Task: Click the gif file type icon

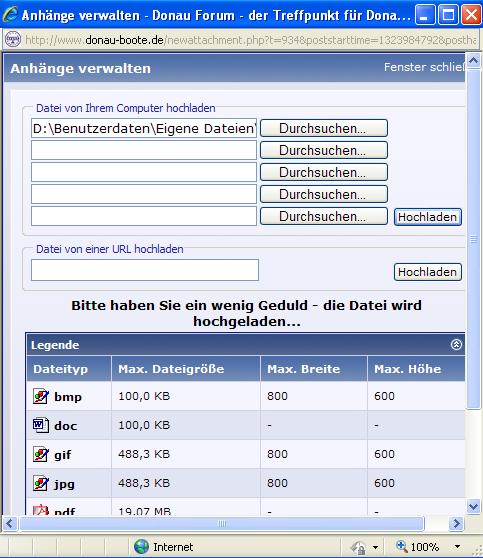Action: point(41,454)
